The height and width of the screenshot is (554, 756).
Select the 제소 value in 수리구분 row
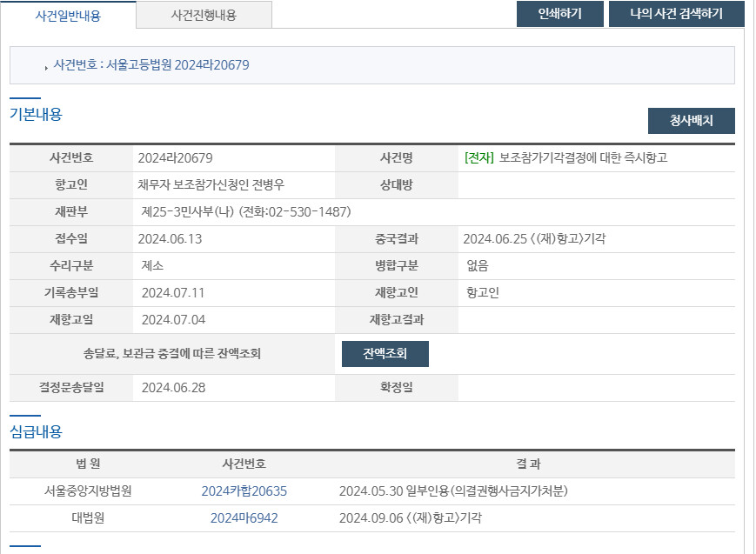pyautogui.click(x=152, y=265)
